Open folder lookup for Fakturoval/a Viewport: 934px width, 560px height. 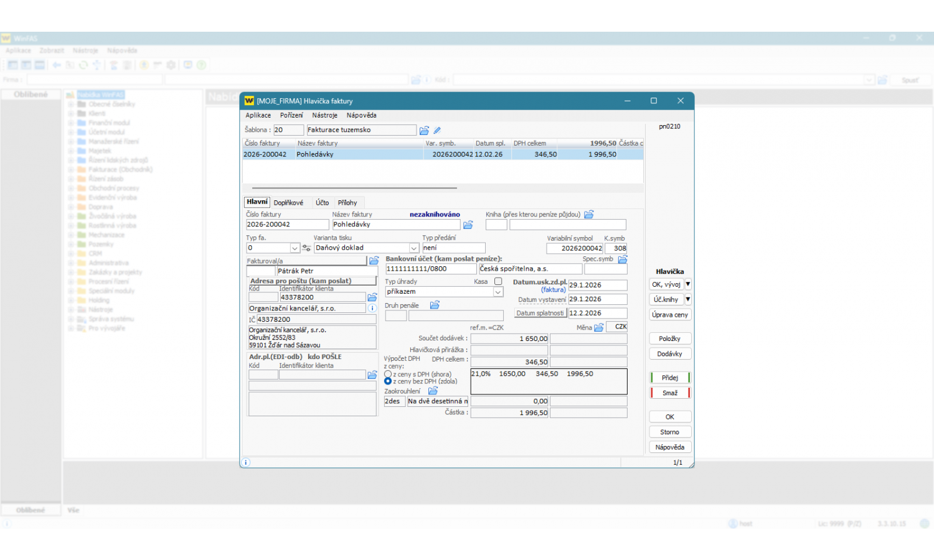[374, 261]
